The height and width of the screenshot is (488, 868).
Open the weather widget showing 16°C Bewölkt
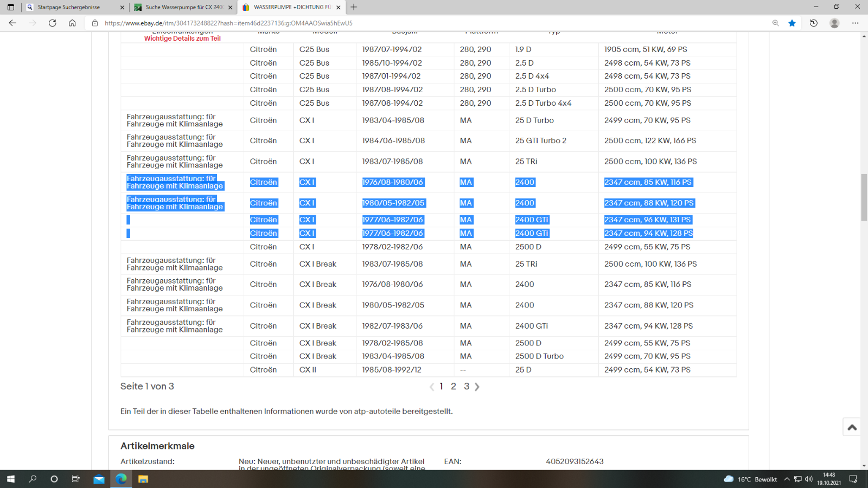click(750, 479)
